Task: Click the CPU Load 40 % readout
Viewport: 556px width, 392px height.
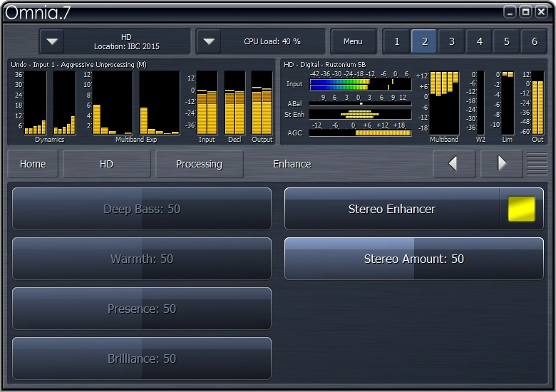Action: point(272,41)
